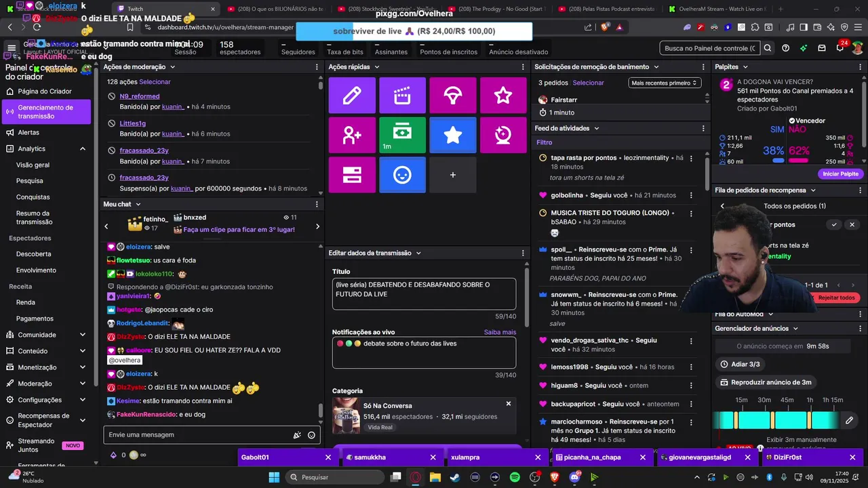Click Reproduzir anúncio de 3m button

pyautogui.click(x=765, y=382)
